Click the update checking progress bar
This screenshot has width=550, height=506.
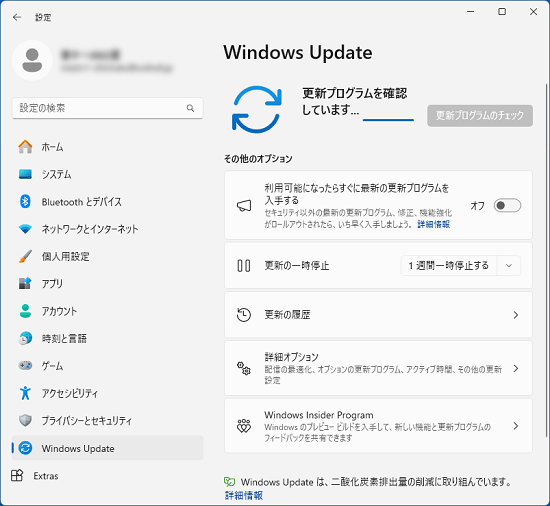point(388,120)
